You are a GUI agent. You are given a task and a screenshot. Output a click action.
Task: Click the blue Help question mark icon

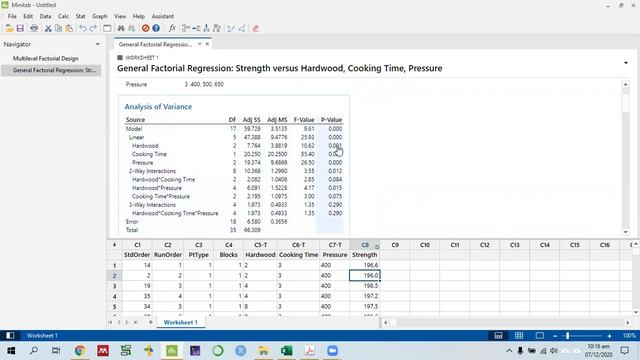[x=156, y=28]
